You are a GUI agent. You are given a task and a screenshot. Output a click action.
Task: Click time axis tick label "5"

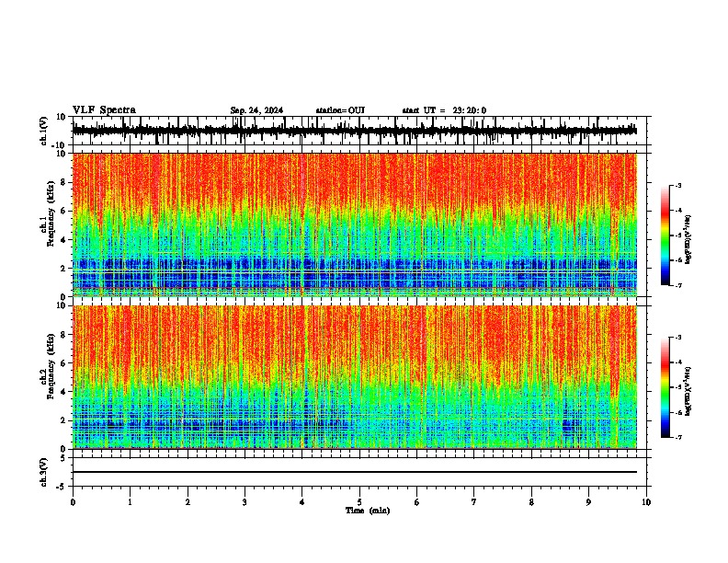coord(359,502)
